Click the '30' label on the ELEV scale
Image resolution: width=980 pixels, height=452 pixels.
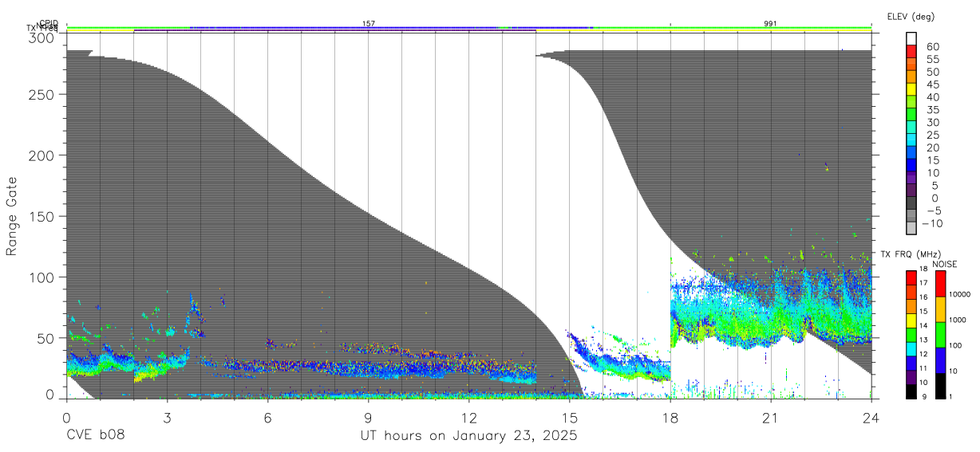pos(932,123)
